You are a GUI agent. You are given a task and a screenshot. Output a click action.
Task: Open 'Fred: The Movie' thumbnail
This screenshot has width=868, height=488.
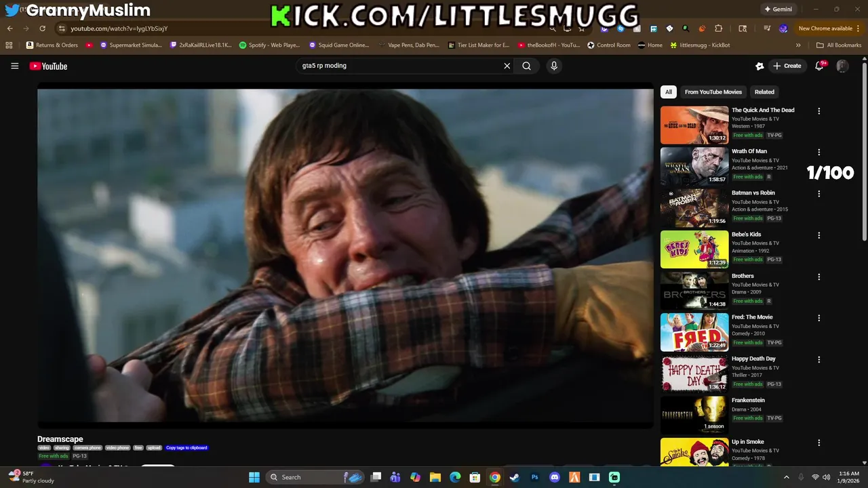tap(694, 332)
